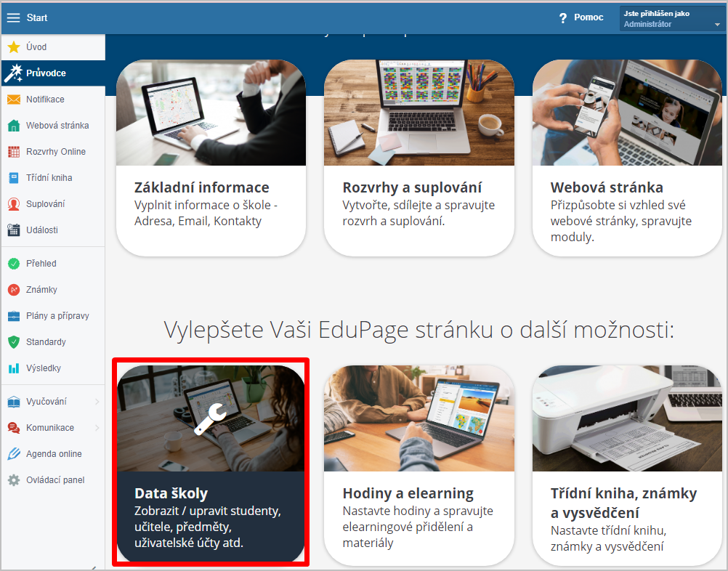Click Rozvrhy a suplování card image
Viewport: 728px width, 571px height.
419,113
